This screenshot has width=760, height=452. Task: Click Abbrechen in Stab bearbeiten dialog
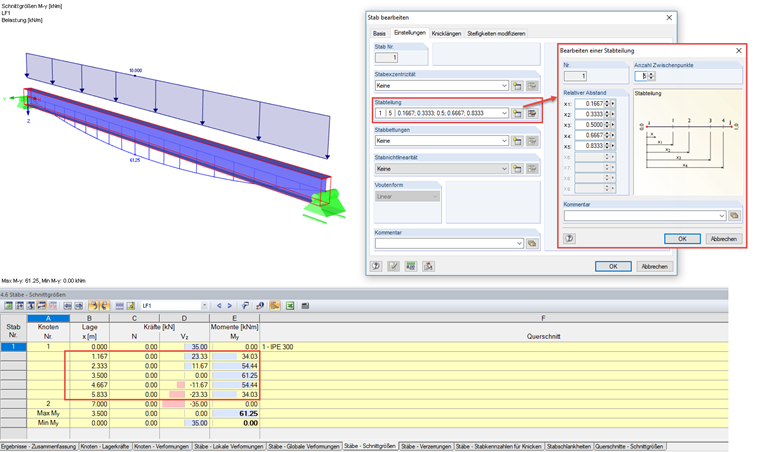pyautogui.click(x=655, y=266)
